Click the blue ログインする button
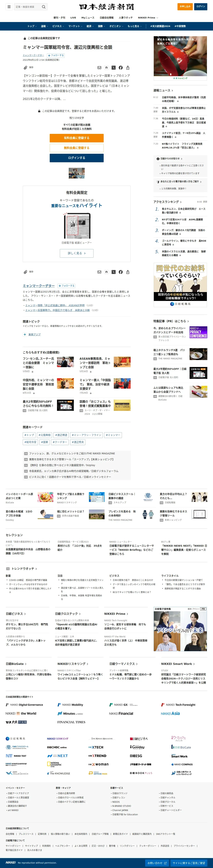The height and width of the screenshot is (868, 213). pyautogui.click(x=77, y=158)
